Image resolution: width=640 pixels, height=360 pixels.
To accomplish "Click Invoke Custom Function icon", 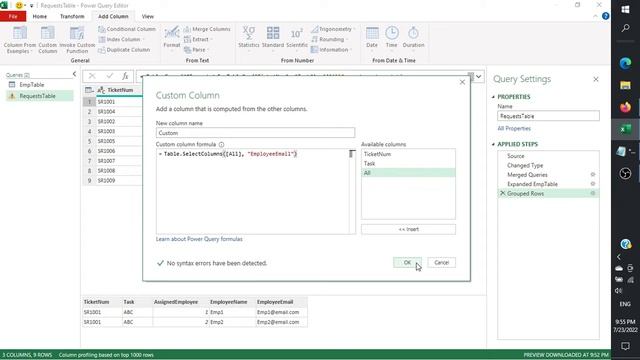I will pyautogui.click(x=77, y=33).
